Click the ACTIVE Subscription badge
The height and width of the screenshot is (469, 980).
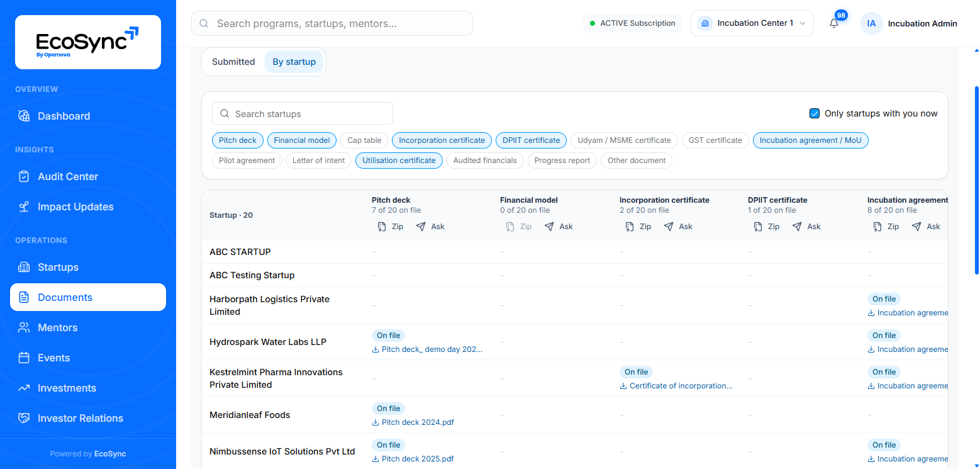tap(633, 23)
